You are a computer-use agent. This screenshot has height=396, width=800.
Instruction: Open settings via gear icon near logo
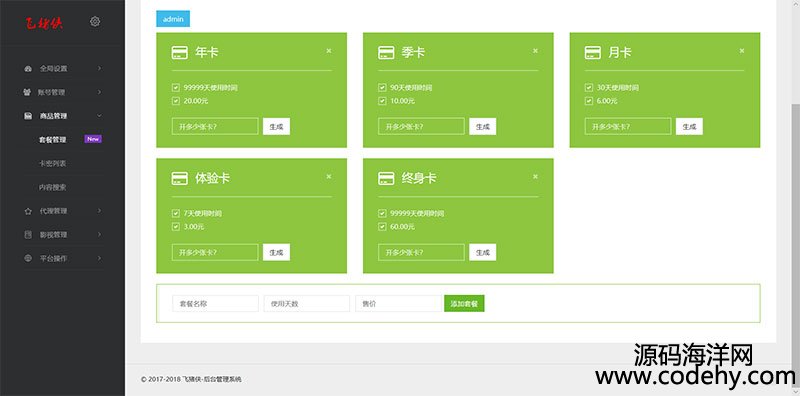point(95,21)
